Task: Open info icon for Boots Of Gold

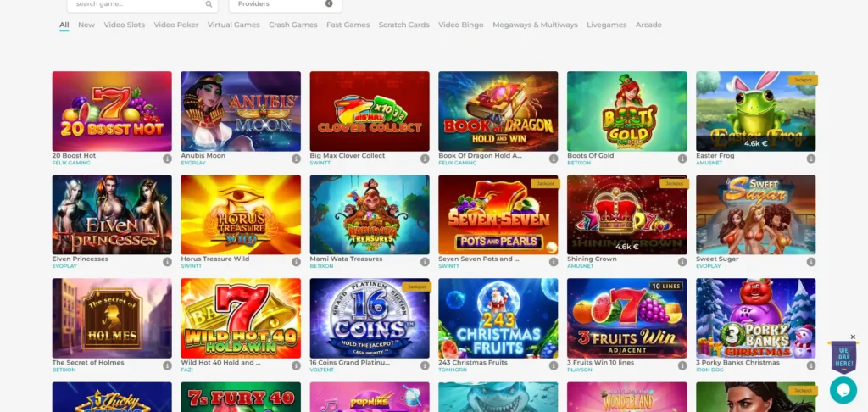Action: (x=682, y=159)
